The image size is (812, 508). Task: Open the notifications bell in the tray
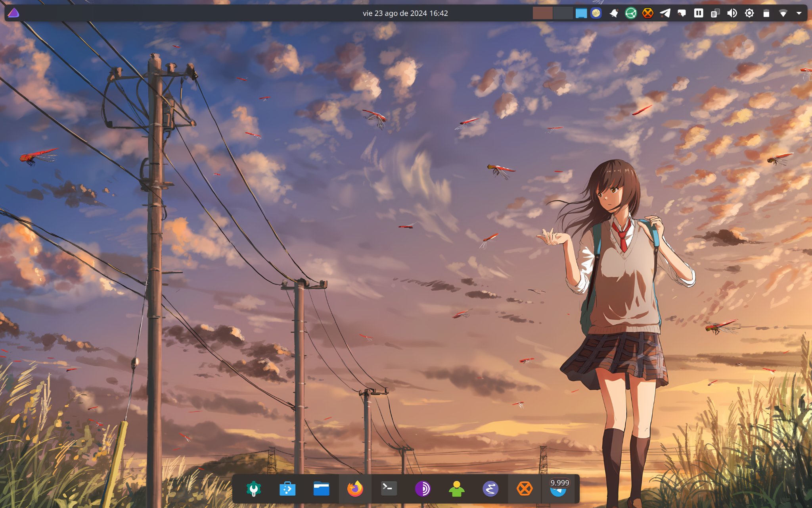pos(614,13)
